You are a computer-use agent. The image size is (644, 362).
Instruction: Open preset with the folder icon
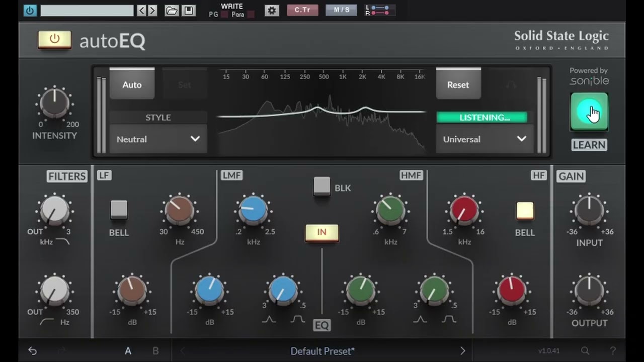point(172,11)
